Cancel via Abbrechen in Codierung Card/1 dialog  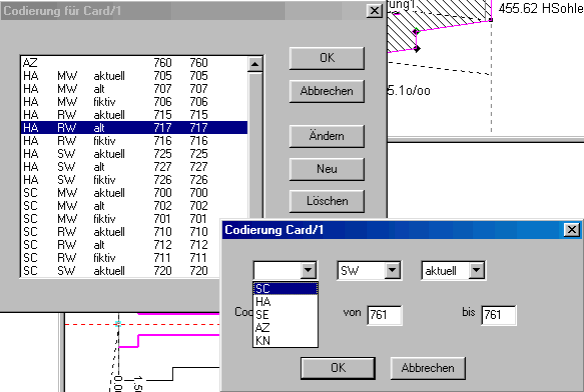coord(428,368)
